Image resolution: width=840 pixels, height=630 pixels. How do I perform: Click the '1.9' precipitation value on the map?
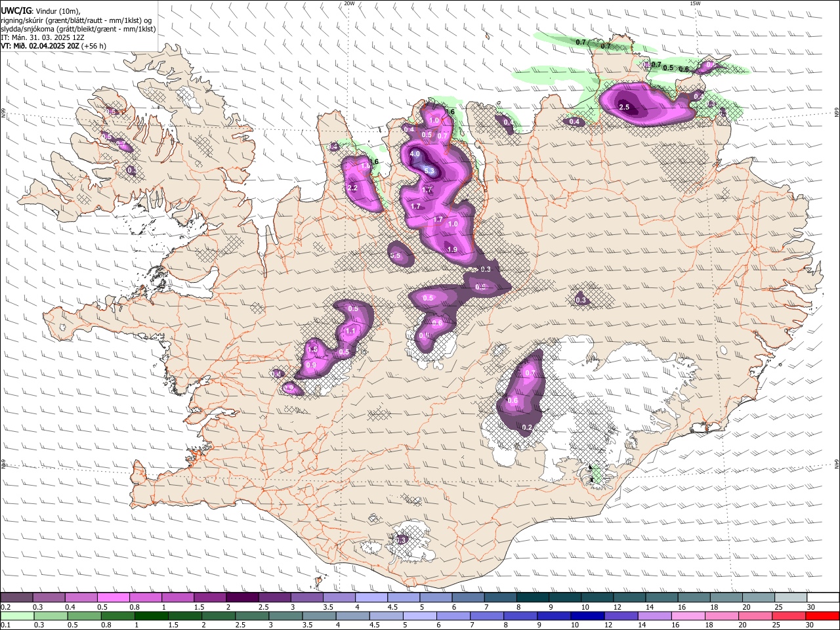pos(452,249)
